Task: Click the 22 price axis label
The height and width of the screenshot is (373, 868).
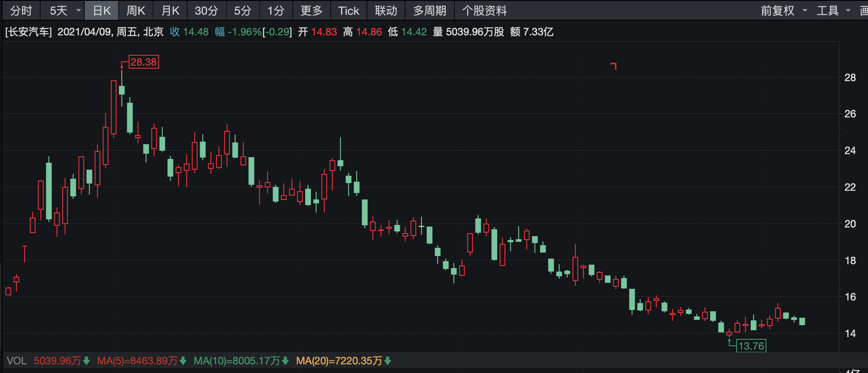Action: (850, 187)
